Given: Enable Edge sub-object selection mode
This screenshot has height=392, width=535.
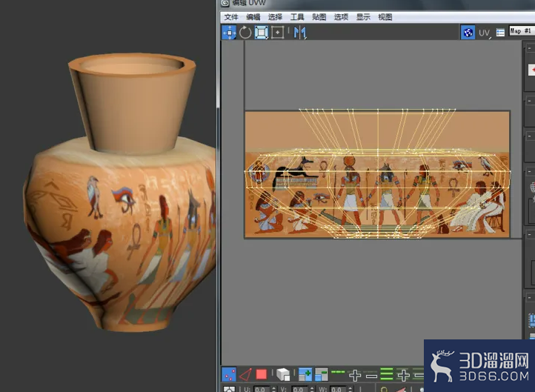Looking at the screenshot, I should (245, 374).
